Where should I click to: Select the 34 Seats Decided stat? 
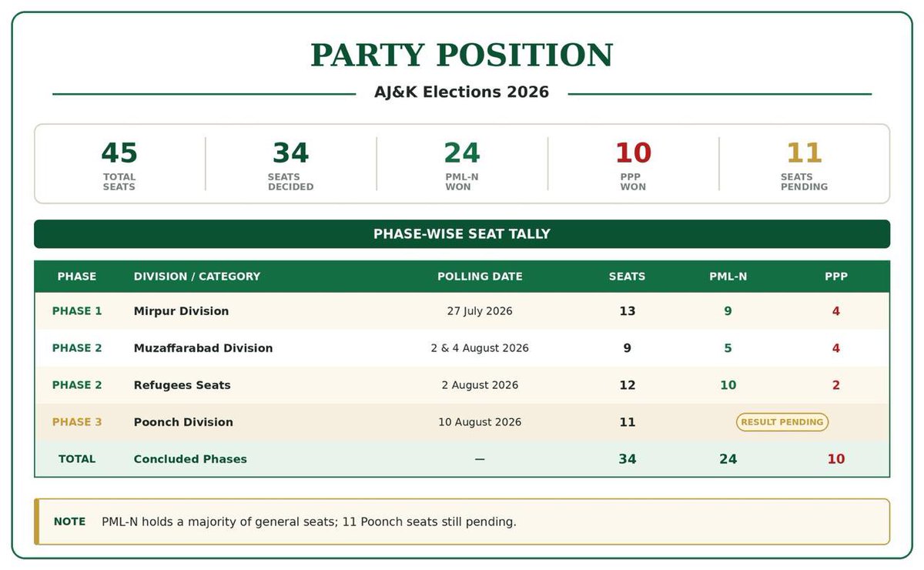(290, 164)
